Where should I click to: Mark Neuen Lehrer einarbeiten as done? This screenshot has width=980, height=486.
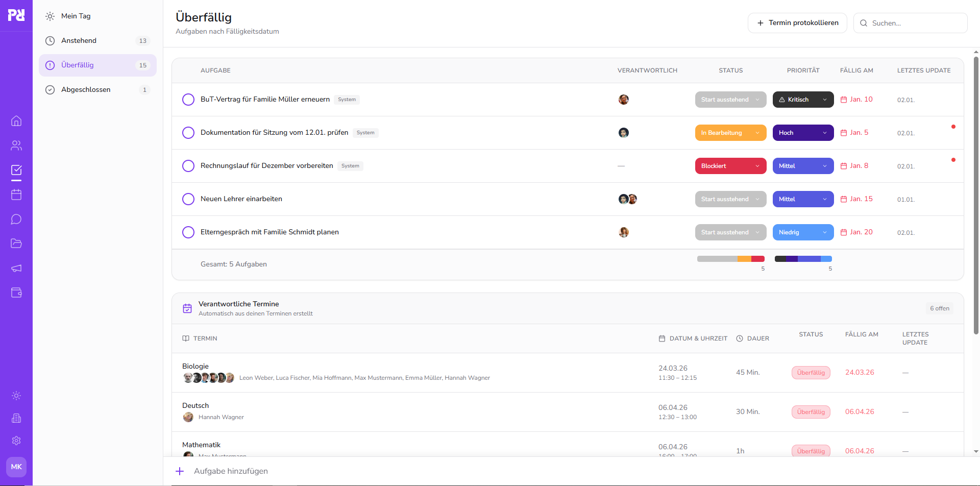point(188,199)
